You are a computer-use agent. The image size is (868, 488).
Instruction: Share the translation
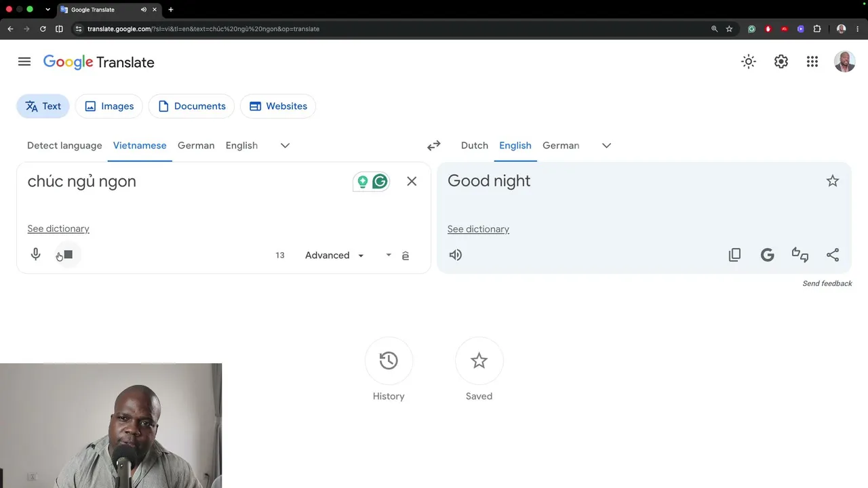click(833, 255)
